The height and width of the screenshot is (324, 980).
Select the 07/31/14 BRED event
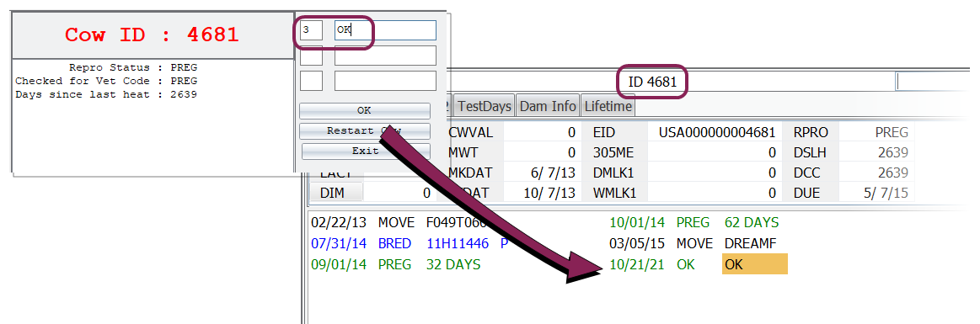pos(409,243)
